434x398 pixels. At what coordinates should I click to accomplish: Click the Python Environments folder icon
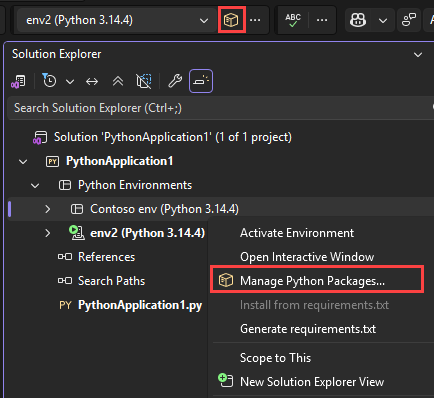pyautogui.click(x=65, y=185)
